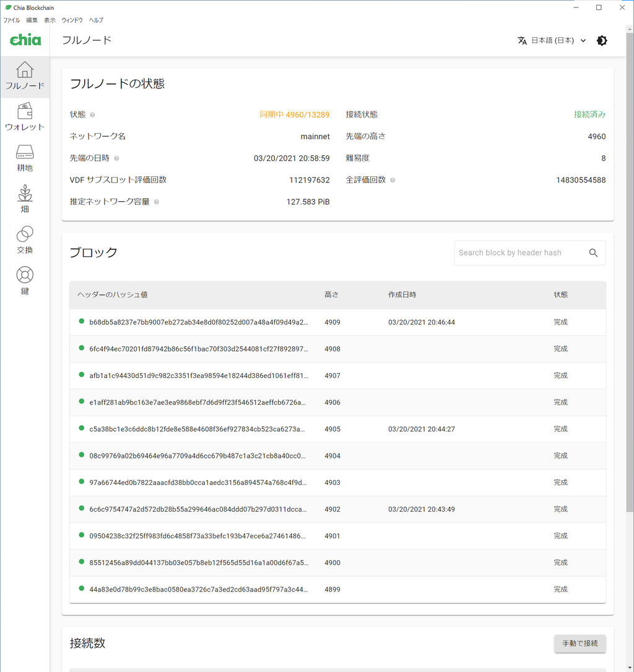Click the green status dot of block 4899
Image resolution: width=634 pixels, height=672 pixels.
[x=82, y=588]
